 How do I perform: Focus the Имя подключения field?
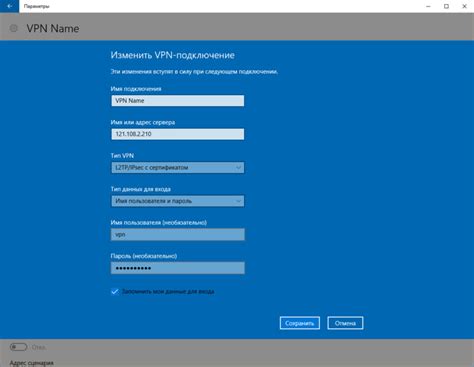178,101
